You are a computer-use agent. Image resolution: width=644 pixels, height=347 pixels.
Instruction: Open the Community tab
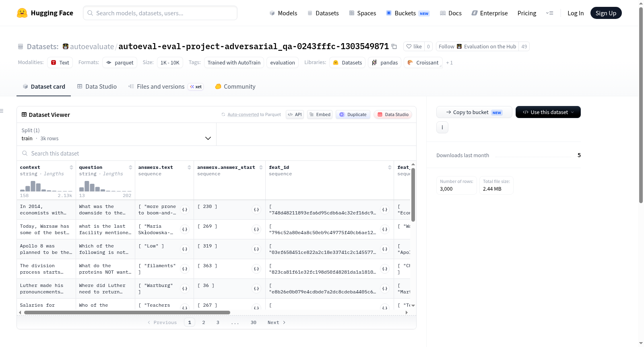point(235,87)
